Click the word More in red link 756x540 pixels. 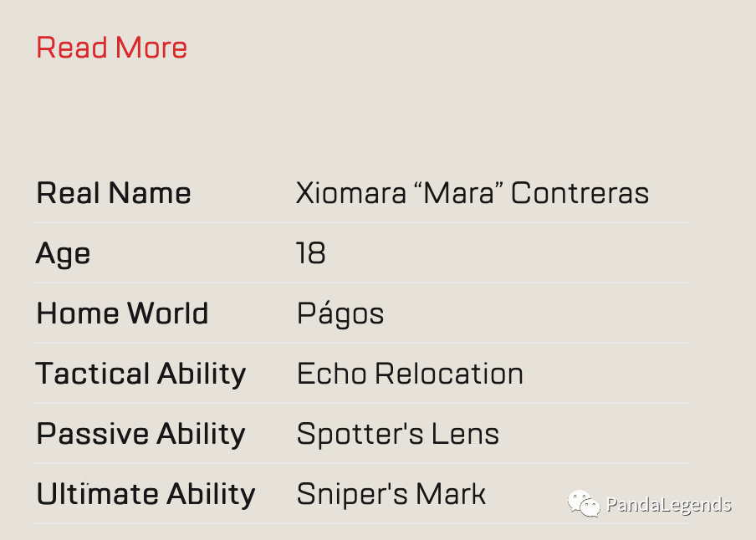(x=151, y=48)
